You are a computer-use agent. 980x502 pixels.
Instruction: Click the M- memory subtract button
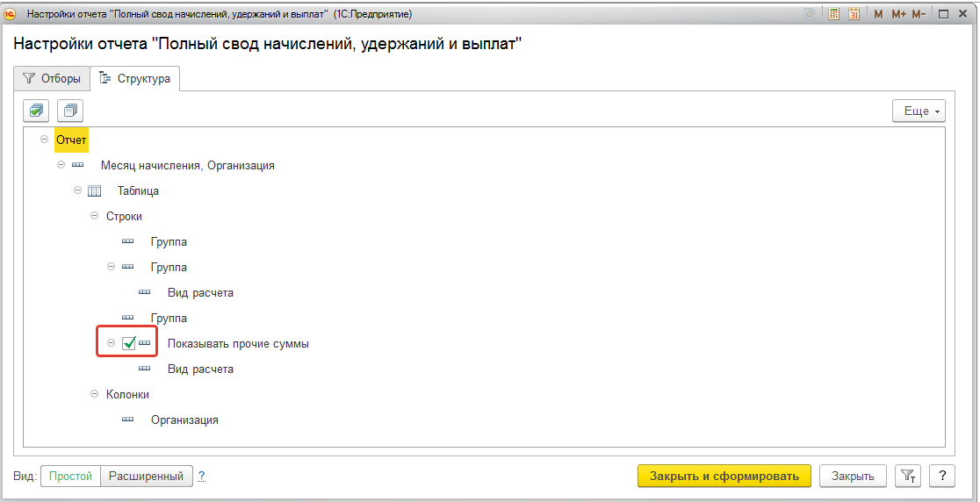tap(919, 14)
